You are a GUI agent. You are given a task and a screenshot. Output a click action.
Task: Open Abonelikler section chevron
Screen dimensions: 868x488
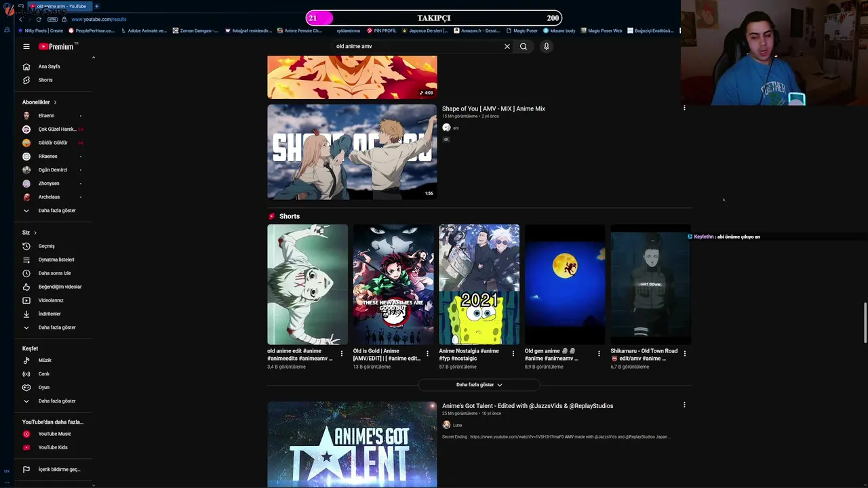click(x=55, y=102)
